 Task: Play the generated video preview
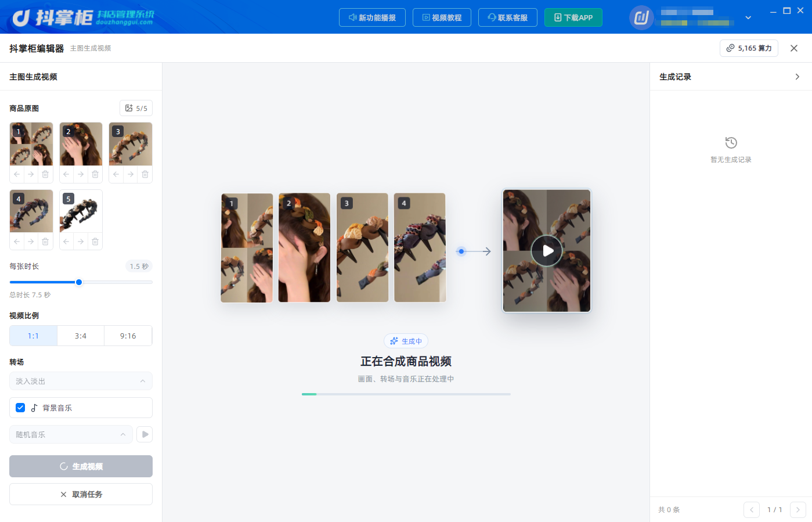pyautogui.click(x=547, y=251)
